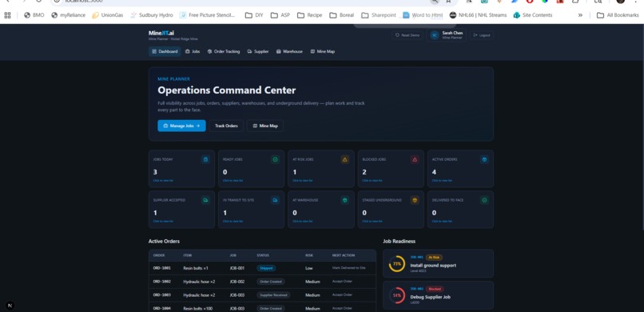This screenshot has height=312, width=644.
Task: Click the Logout button
Action: pos(482,35)
